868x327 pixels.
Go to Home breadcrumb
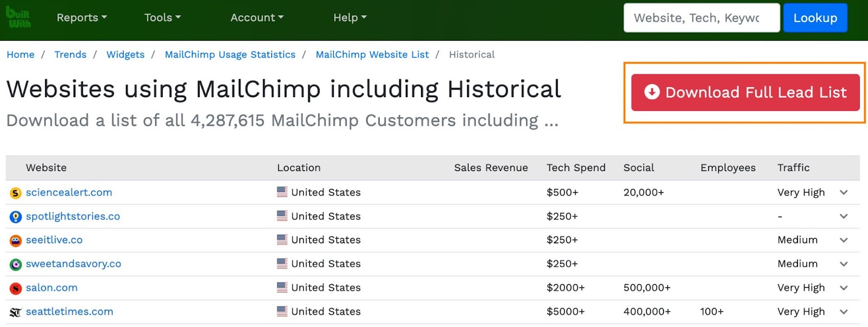(x=21, y=54)
